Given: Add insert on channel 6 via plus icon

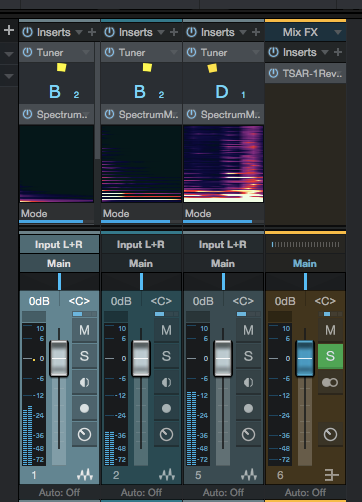Looking at the screenshot, I should point(338,52).
